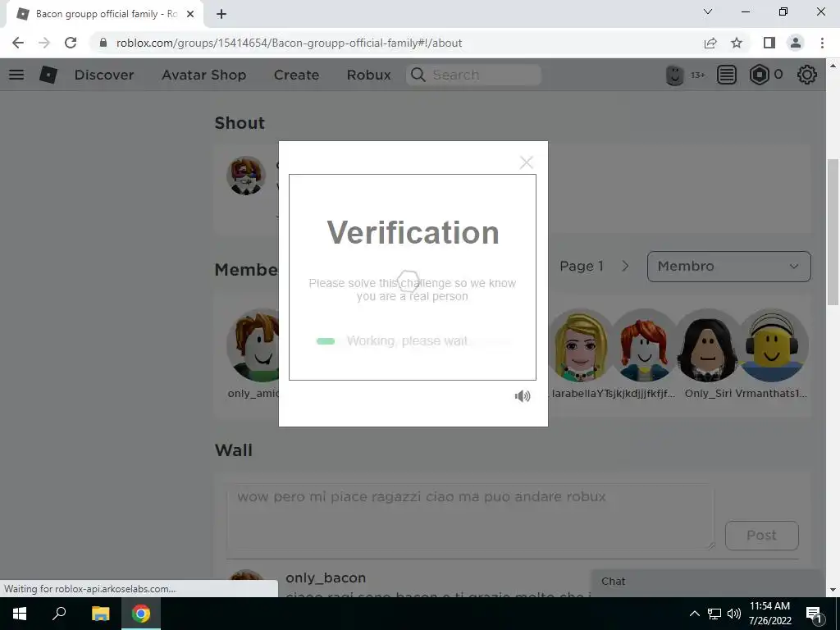
Task: Go forward in browser history
Action: (44, 43)
